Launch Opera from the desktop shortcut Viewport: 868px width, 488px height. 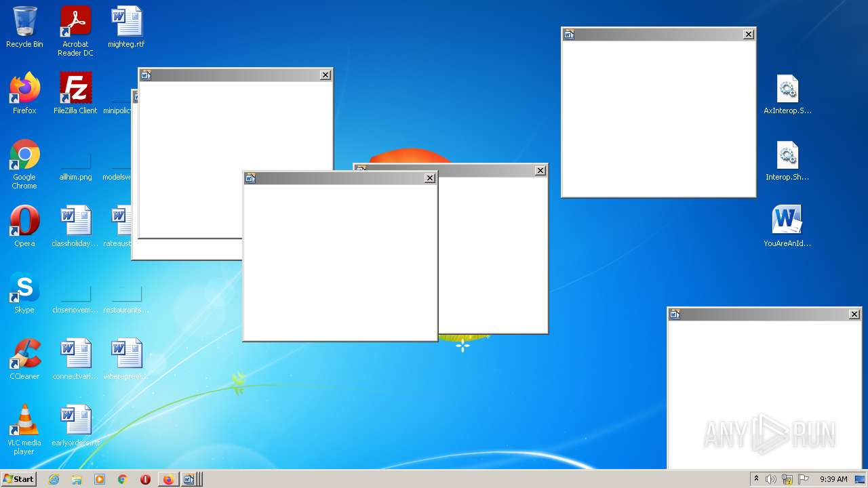[x=24, y=226]
